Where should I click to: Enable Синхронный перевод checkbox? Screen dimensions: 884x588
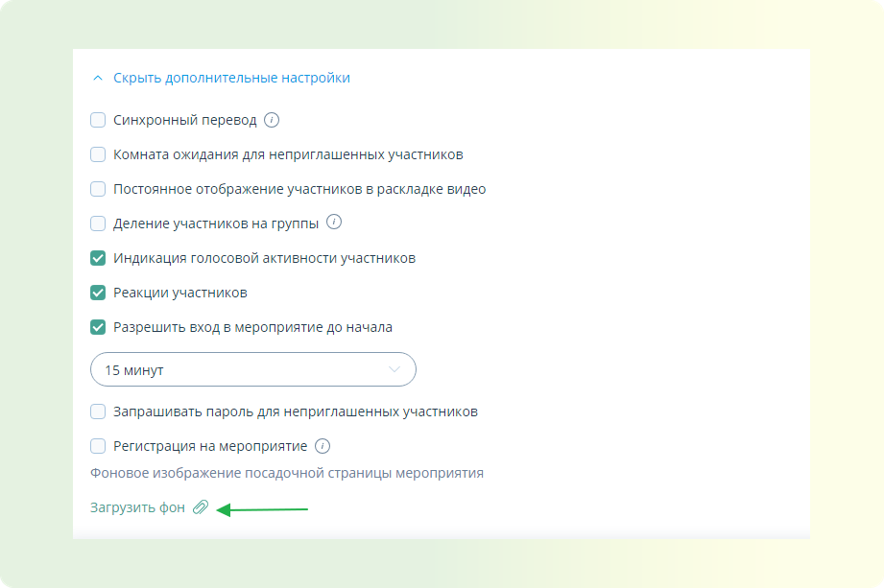[x=98, y=120]
